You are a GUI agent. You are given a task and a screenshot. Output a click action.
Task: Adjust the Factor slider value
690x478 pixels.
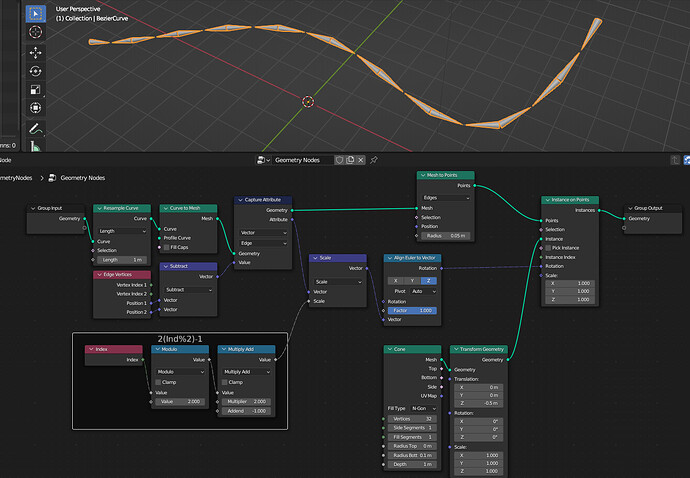point(412,310)
